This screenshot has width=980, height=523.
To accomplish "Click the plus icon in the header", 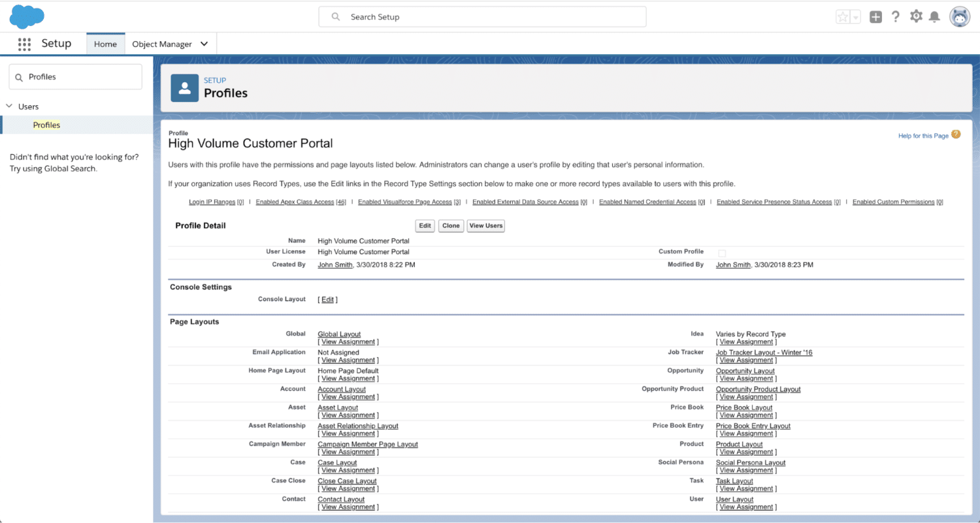I will tap(875, 16).
